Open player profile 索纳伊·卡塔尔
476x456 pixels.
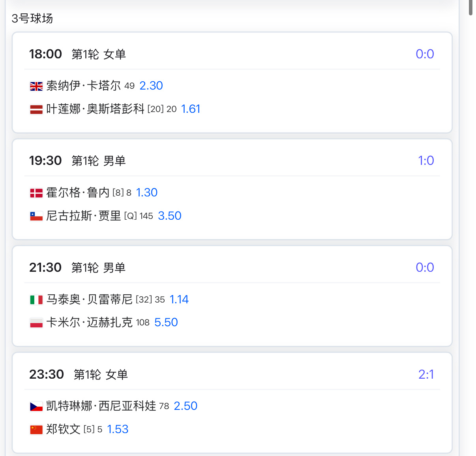(83, 86)
